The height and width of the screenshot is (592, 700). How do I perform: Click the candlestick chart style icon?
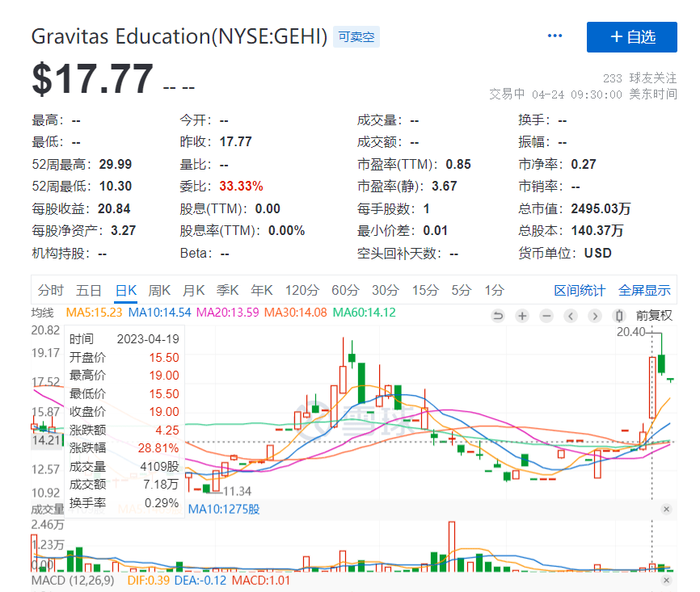tap(619, 316)
